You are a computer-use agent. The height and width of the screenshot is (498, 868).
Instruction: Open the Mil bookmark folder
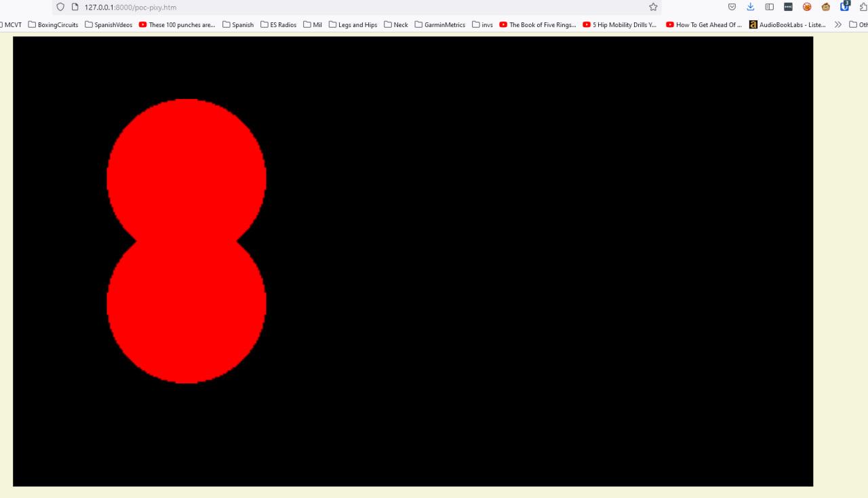313,24
